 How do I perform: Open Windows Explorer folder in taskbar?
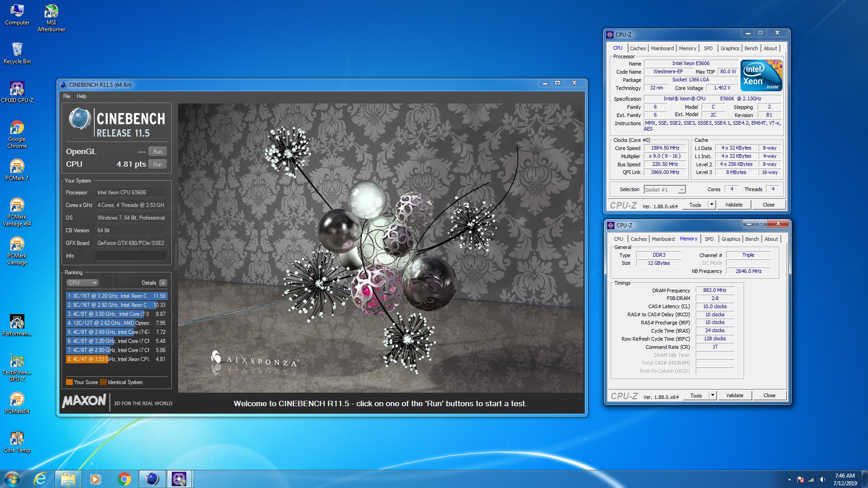point(68,479)
